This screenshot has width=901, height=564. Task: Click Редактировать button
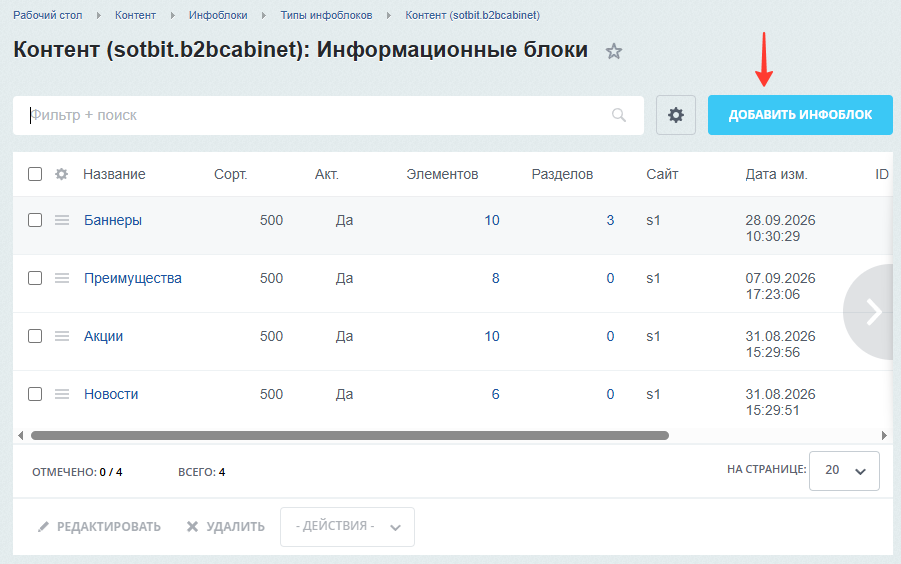[99, 527]
